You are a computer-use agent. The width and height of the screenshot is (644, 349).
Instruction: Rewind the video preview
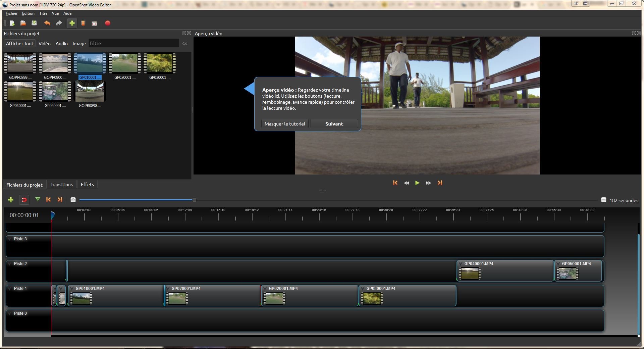(407, 183)
